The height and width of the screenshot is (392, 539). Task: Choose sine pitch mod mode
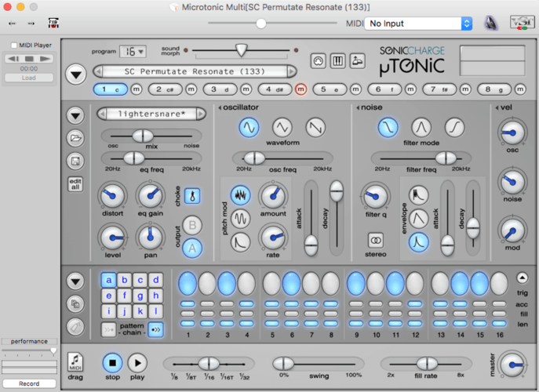[x=241, y=219]
